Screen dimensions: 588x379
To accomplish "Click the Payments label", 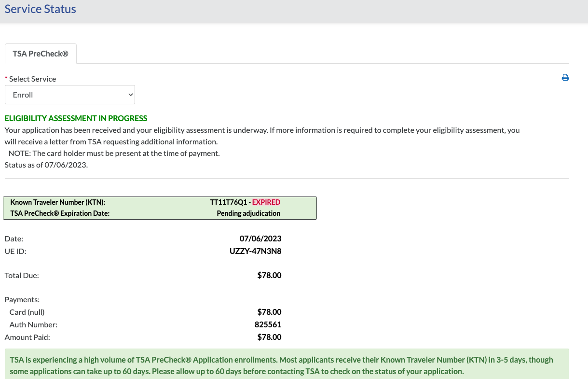I will tap(22, 300).
